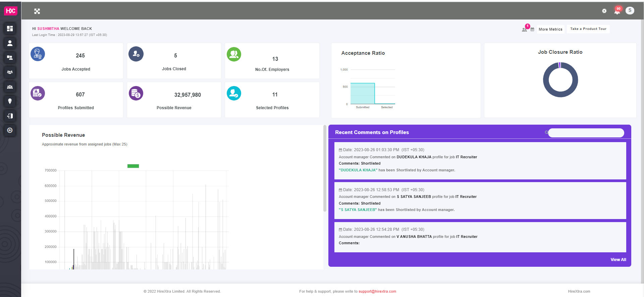The image size is (644, 297).
Task: Click the calendar icon beside More Metrics
Action: 532,29
